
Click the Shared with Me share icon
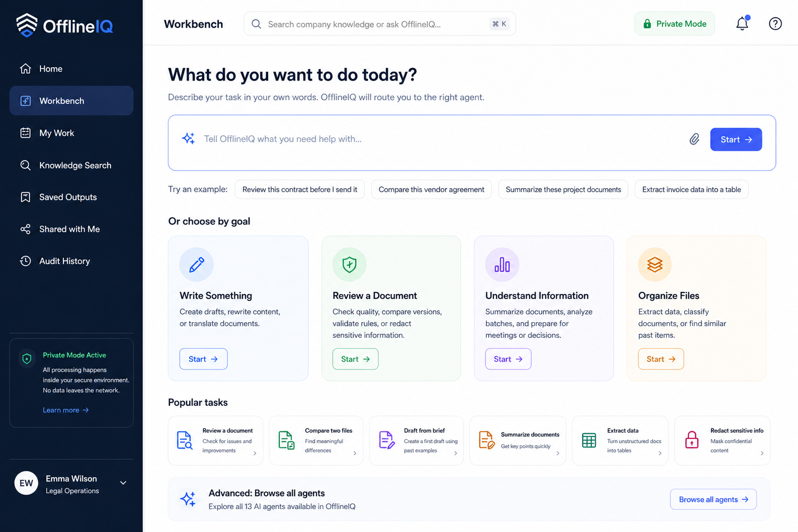pos(25,229)
